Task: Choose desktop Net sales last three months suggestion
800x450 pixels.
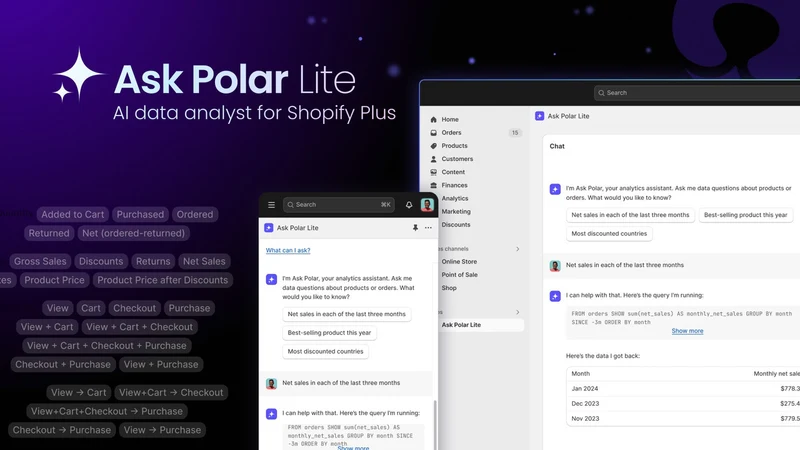Action: (x=630, y=215)
